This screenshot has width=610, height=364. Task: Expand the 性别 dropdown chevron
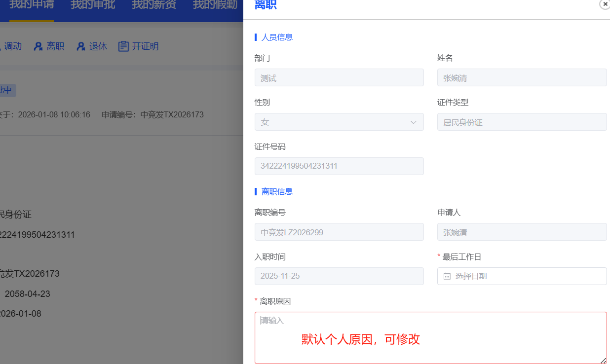pyautogui.click(x=414, y=122)
